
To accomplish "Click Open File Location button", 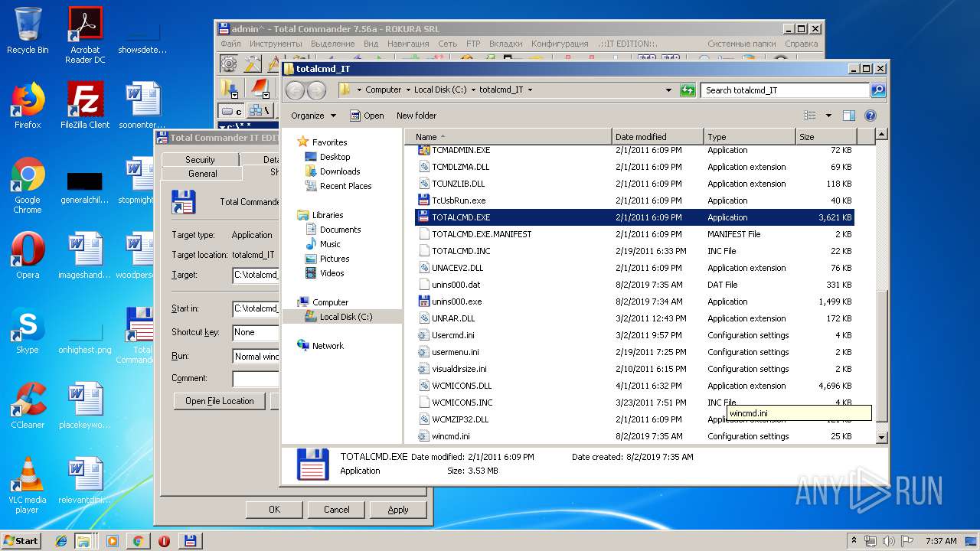I will point(220,401).
